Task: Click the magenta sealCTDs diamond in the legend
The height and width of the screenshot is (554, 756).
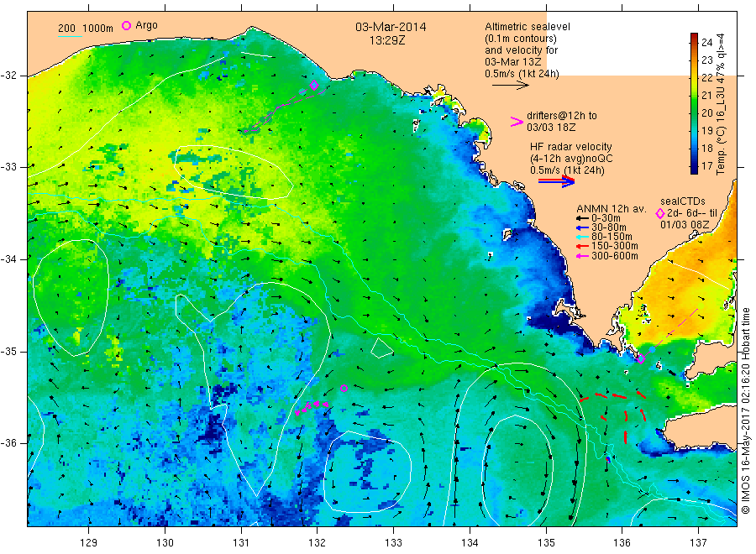Action: 659,213
